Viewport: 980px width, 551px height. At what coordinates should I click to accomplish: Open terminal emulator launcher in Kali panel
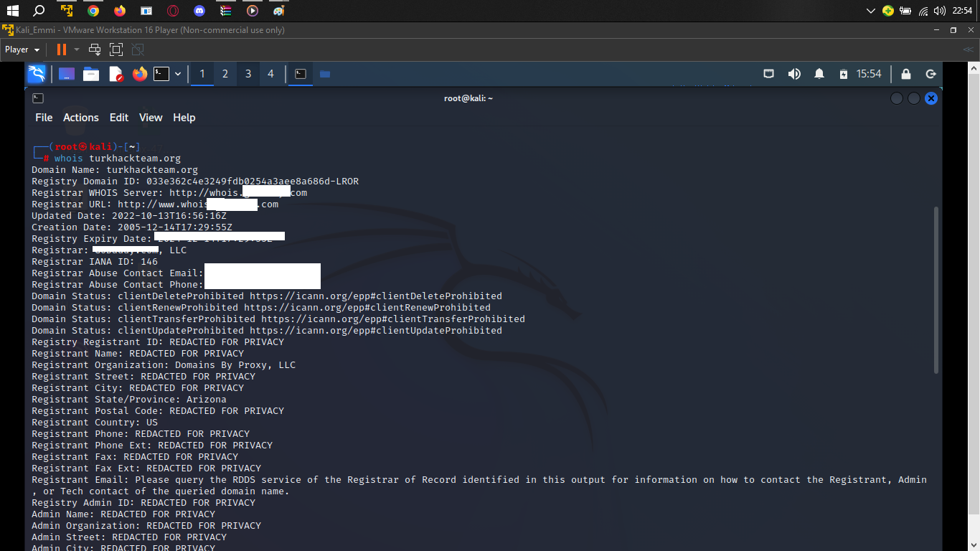(162, 74)
